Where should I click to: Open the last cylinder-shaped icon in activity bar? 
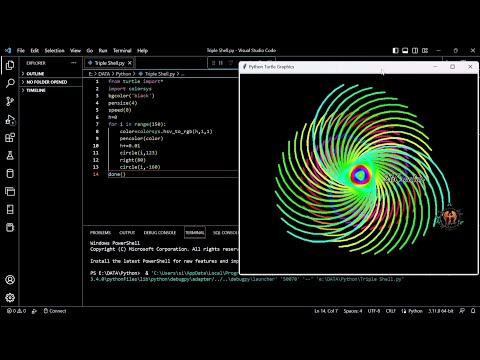click(10, 227)
